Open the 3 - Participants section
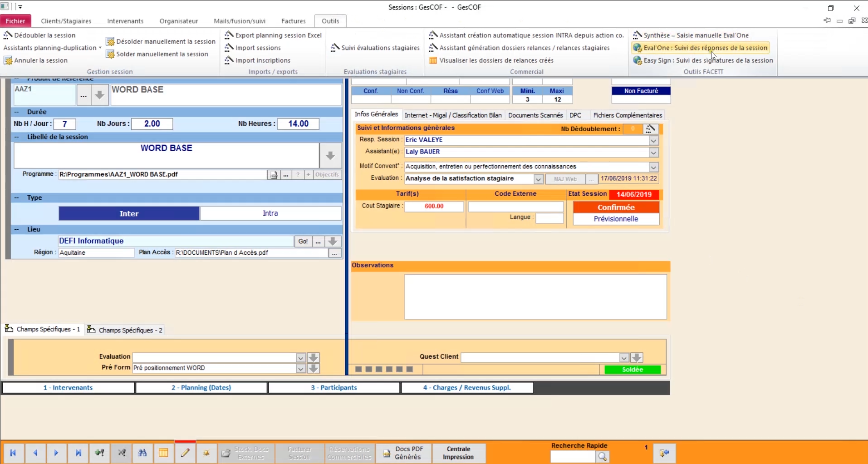Viewport: 868px width, 464px height. [x=334, y=388]
